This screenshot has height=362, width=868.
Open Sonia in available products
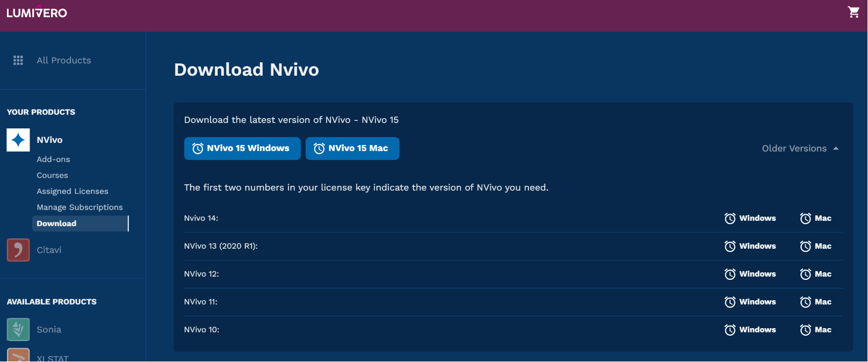point(49,329)
